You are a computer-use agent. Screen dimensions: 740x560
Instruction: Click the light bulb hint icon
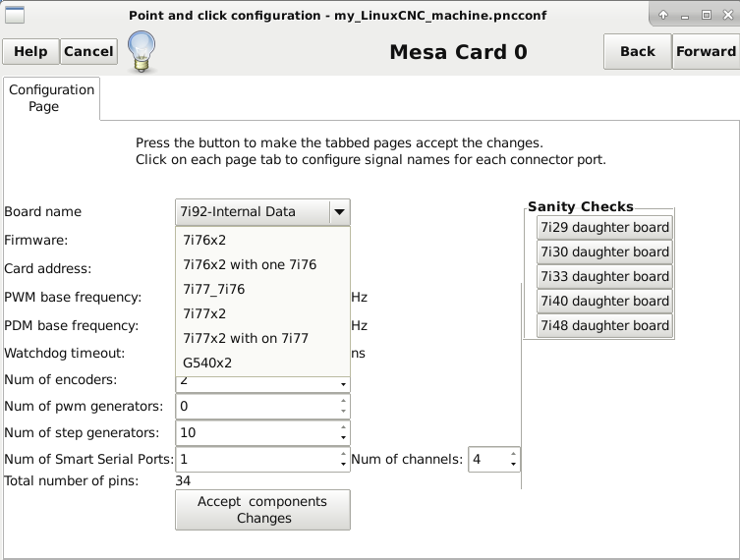[142, 51]
